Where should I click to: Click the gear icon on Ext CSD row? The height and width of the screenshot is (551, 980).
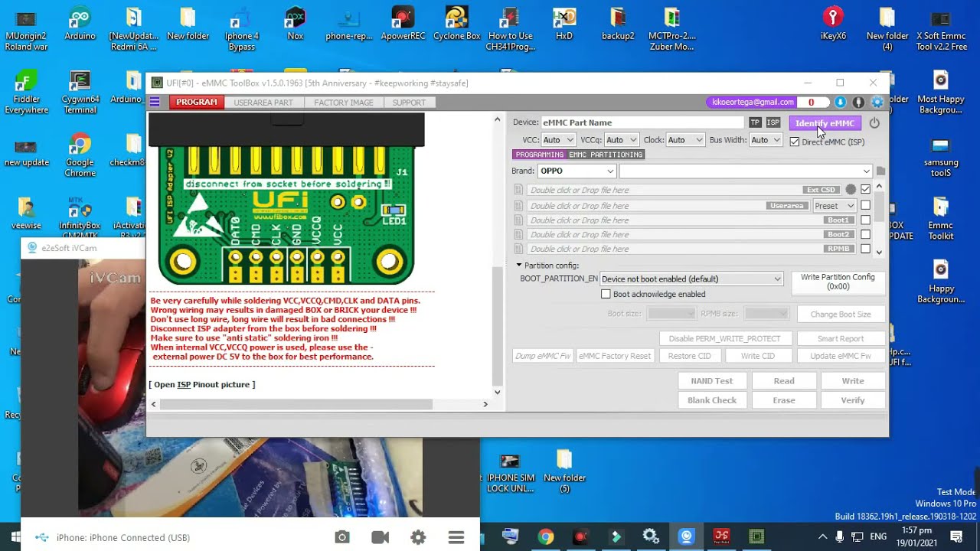click(x=851, y=190)
